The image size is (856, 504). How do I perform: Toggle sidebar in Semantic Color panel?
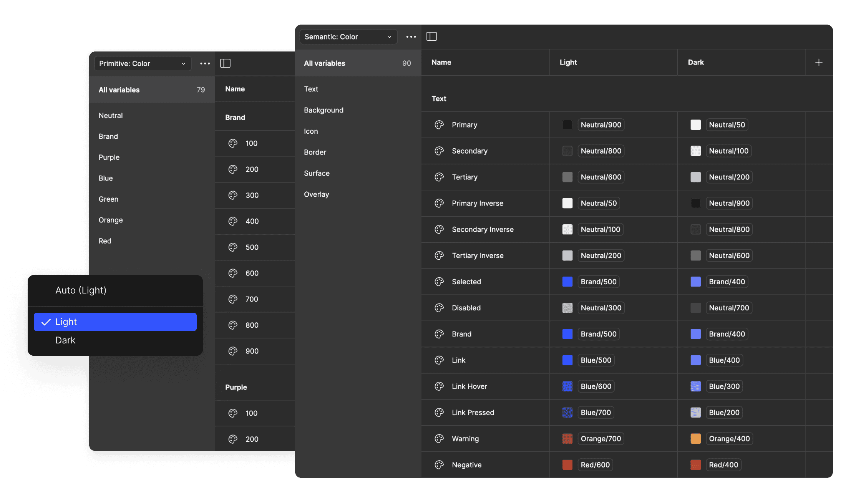point(431,36)
